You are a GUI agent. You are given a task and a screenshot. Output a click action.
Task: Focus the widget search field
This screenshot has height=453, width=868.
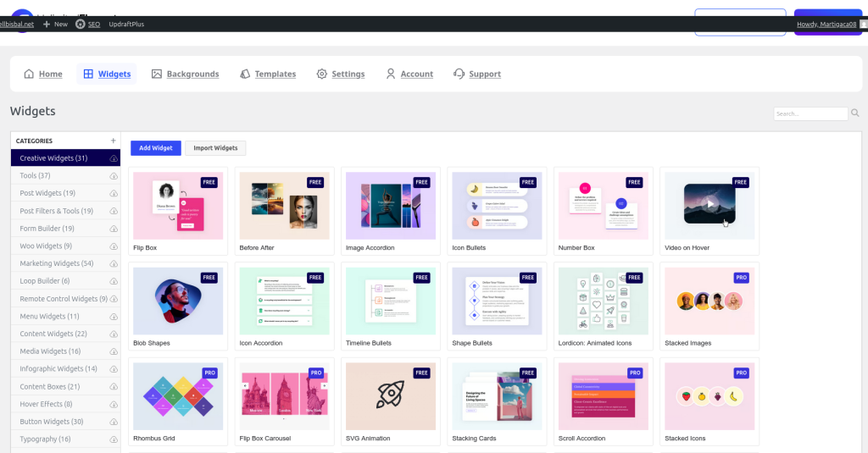(x=810, y=113)
